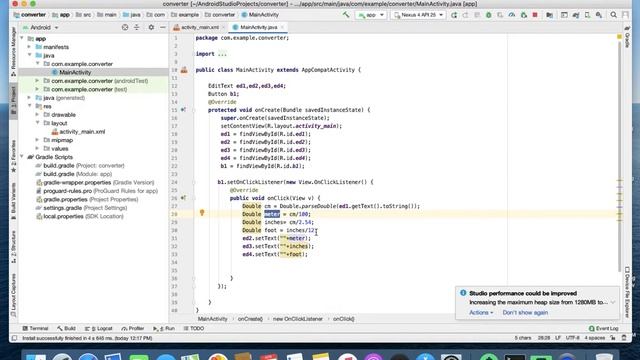Toggle the Project side tool window button

[x=13, y=100]
